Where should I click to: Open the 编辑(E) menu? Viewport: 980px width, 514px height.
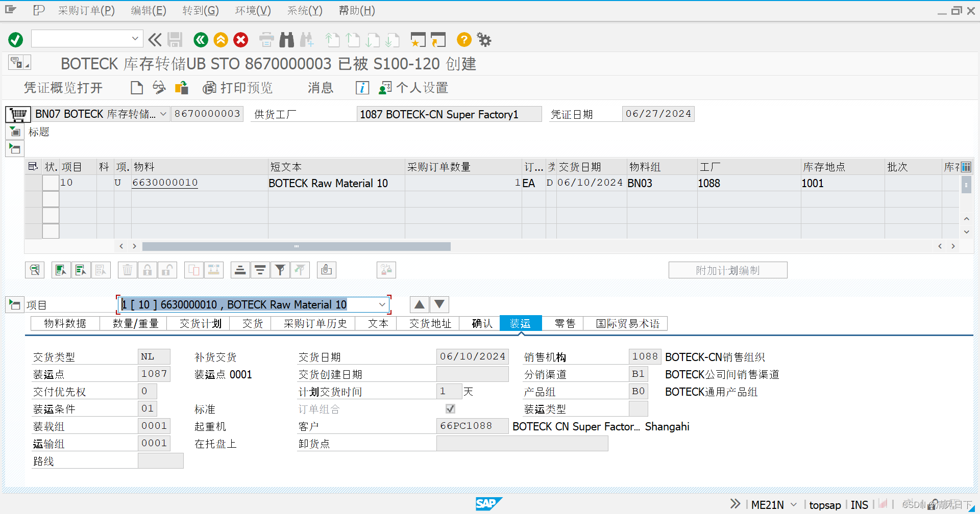tap(149, 10)
